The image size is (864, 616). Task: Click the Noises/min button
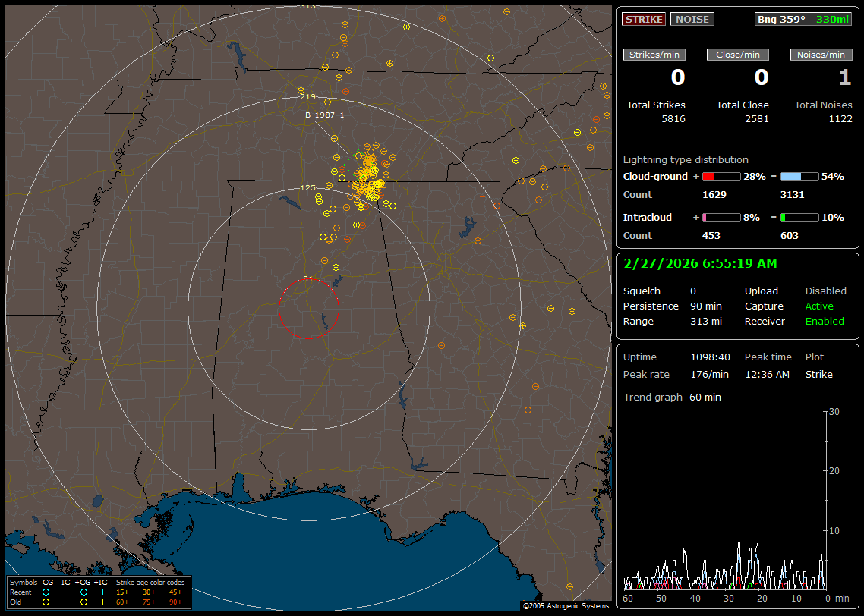821,55
